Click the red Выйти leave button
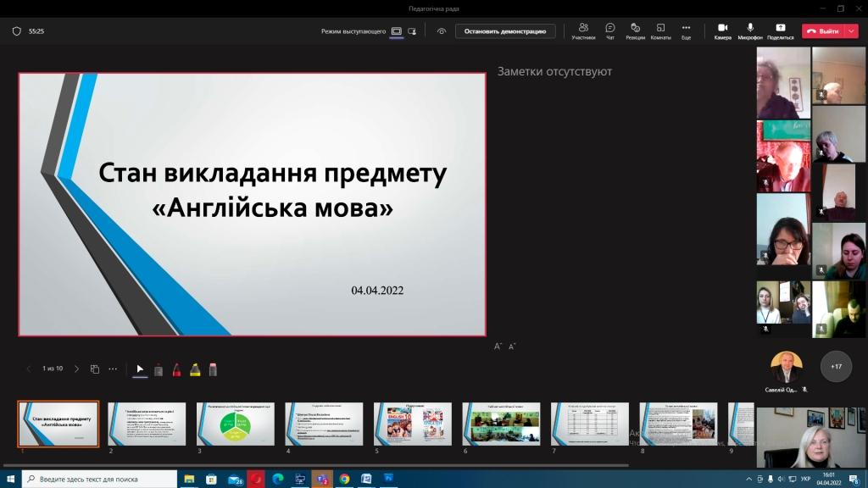868x488 pixels. pyautogui.click(x=822, y=30)
